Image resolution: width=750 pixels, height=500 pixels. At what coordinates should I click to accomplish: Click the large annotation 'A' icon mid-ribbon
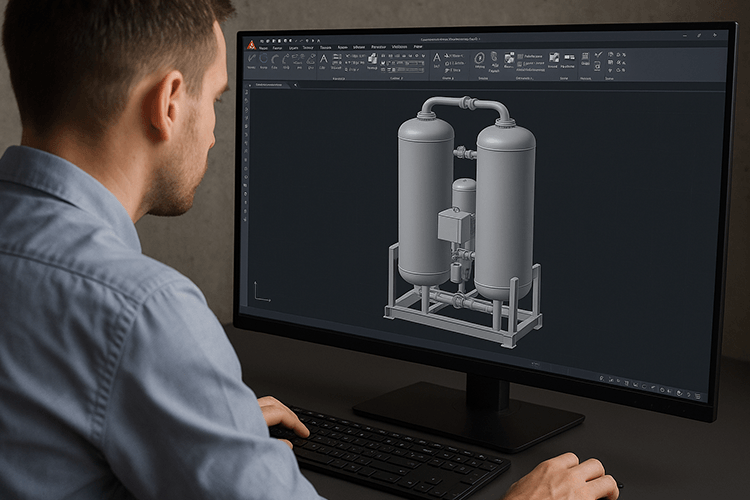(437, 59)
